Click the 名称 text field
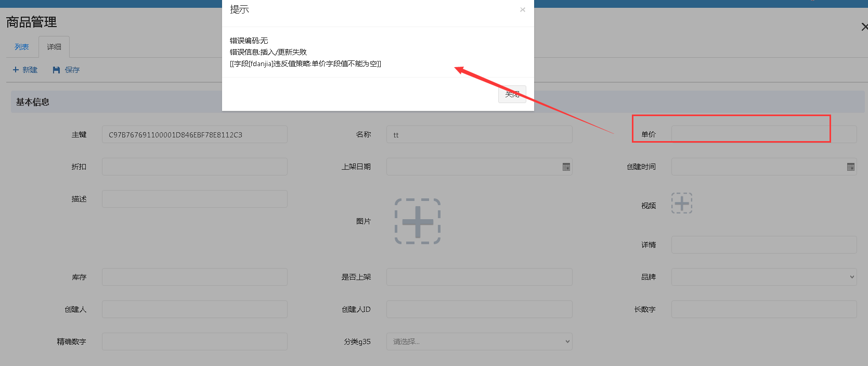The width and height of the screenshot is (868, 366). click(479, 135)
